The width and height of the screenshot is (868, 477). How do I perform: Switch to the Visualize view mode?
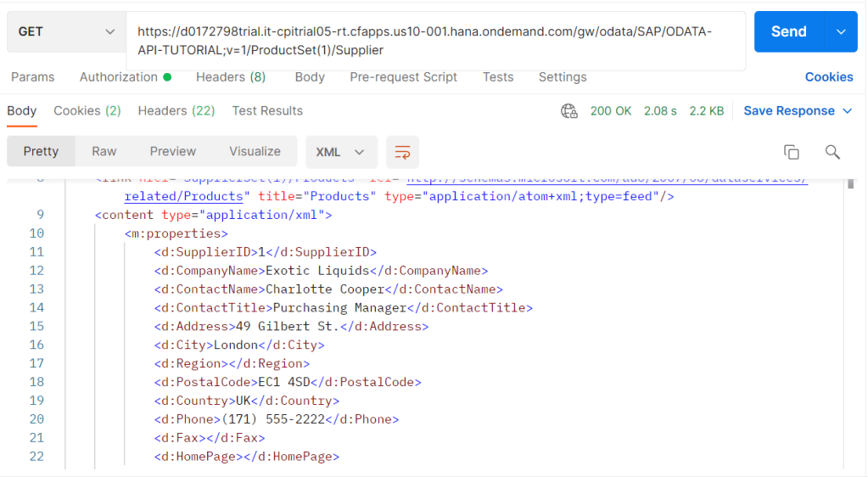coord(255,152)
